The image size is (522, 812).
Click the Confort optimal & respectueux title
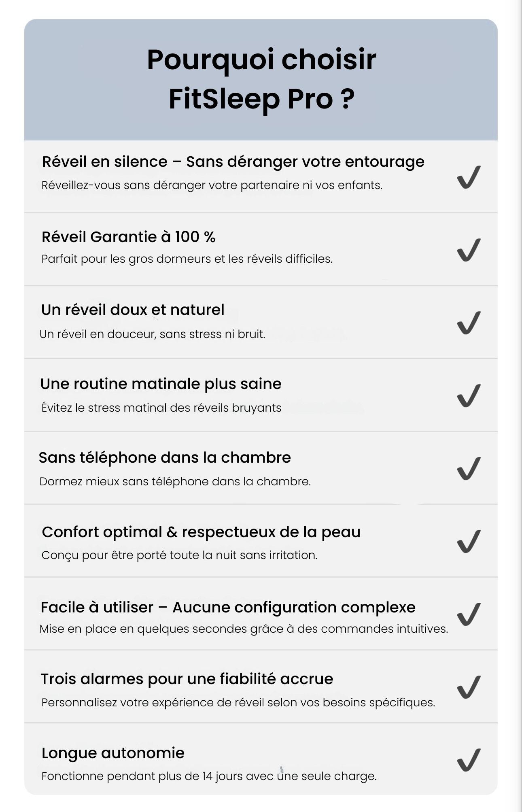[x=201, y=532]
